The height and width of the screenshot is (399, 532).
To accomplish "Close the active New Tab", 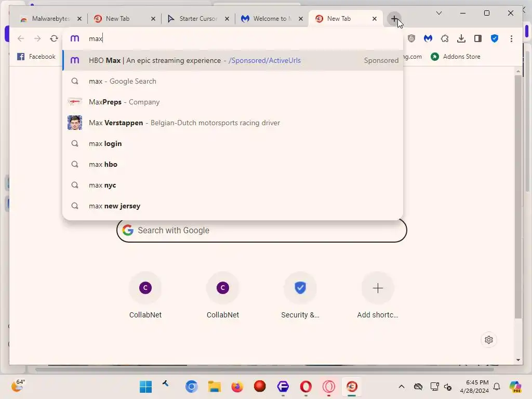I will point(375,19).
